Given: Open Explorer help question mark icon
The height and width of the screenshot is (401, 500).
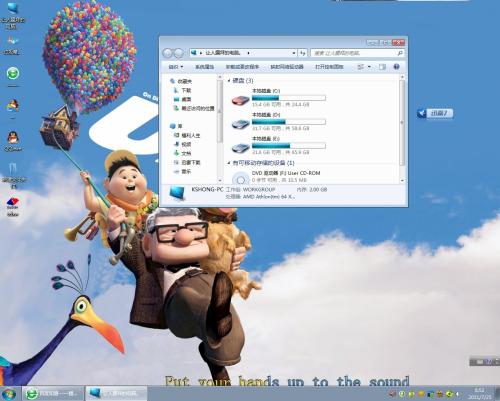Looking at the screenshot, I should 396,67.
